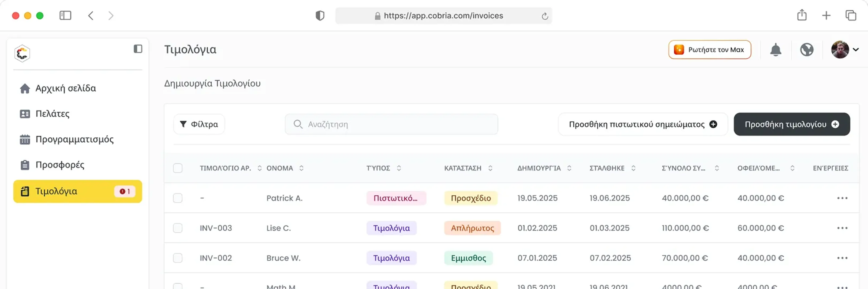Click Εμμισθος status badge
Screen dimensions: 868x289
[x=468, y=258]
